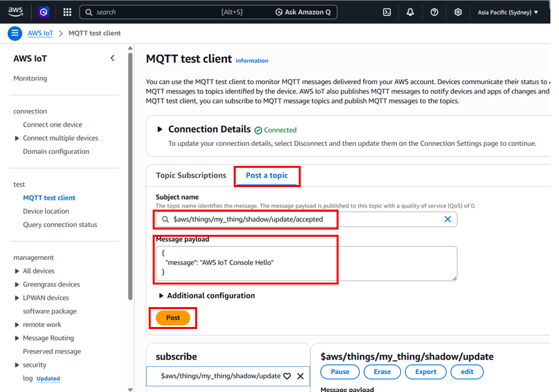
Task: Click inside the Message payload text area
Action: (305, 263)
